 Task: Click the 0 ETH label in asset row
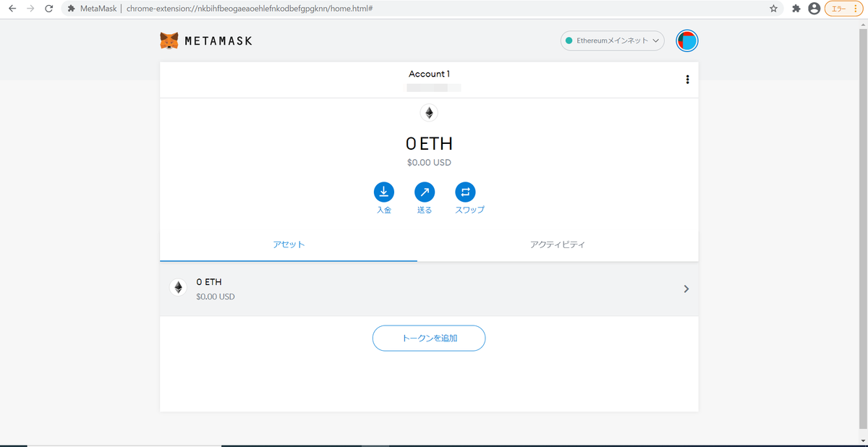(209, 282)
